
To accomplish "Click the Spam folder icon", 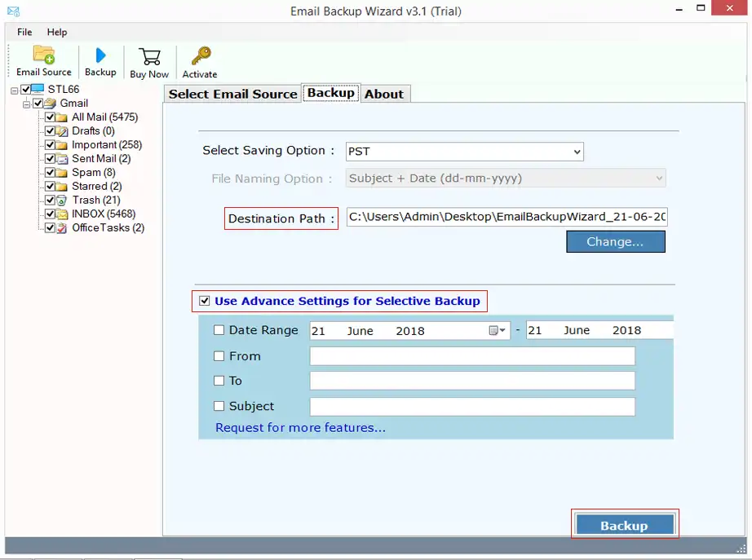I will tap(61, 173).
